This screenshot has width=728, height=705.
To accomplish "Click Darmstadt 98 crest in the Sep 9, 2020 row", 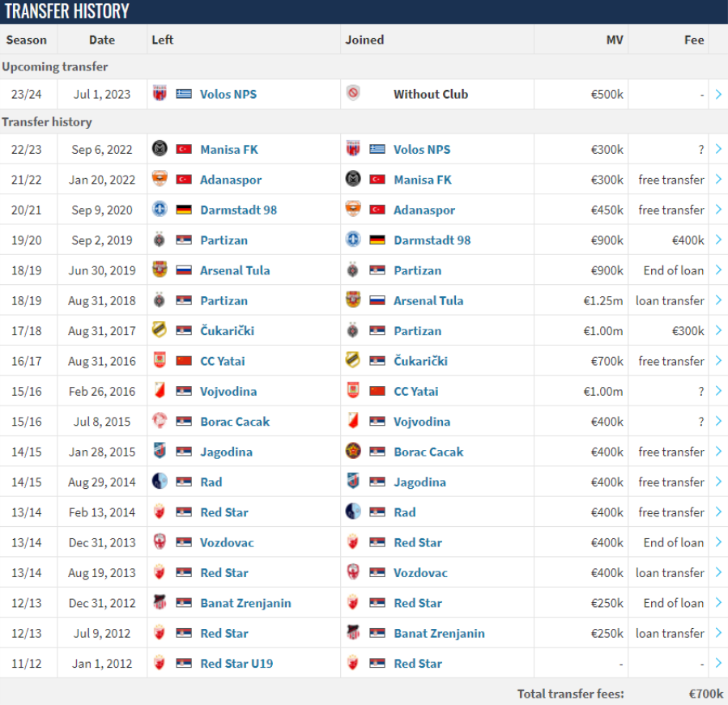I will click(x=160, y=209).
